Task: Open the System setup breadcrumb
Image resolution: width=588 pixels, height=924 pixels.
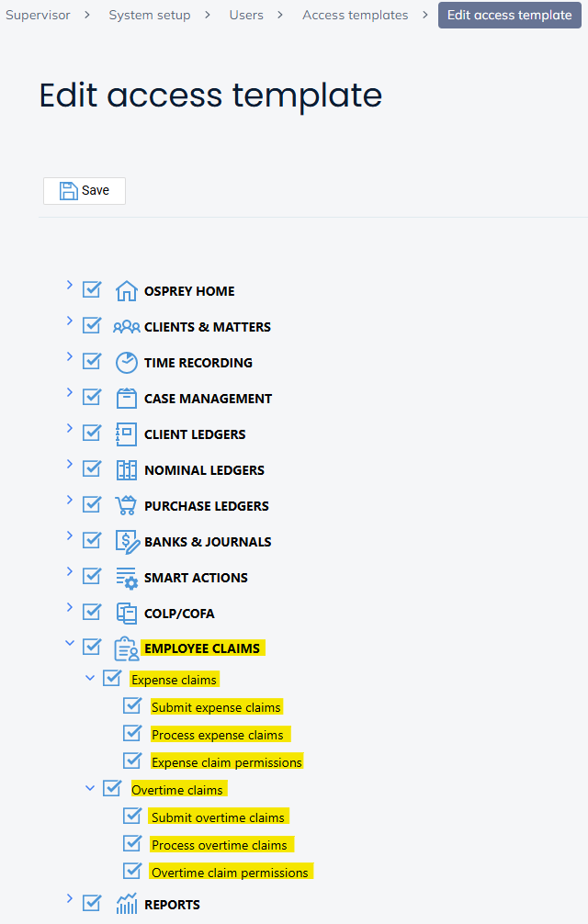Action: click(x=150, y=15)
